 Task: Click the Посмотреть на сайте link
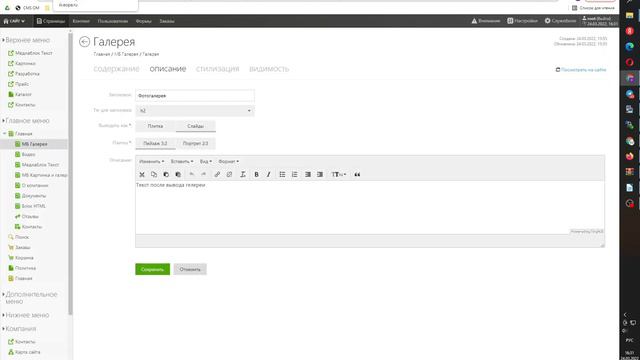pos(581,70)
